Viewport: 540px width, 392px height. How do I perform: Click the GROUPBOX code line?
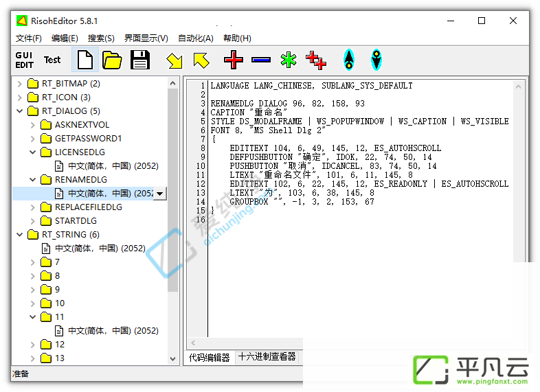[x=302, y=202]
